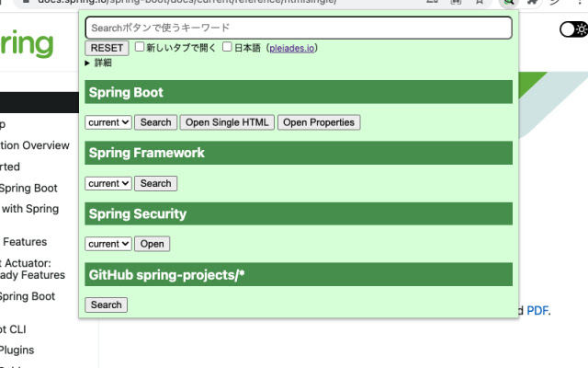Expand the 詳細 details section
This screenshot has height=368, width=588.
tap(98, 63)
